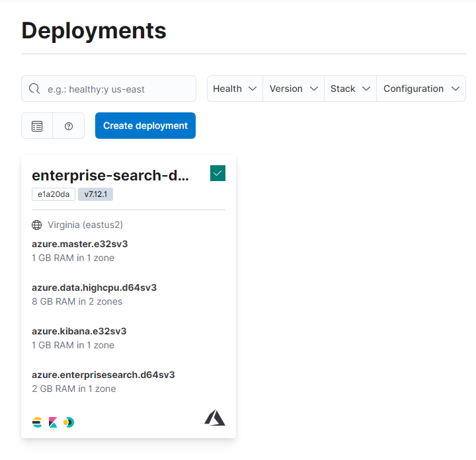This screenshot has width=476, height=460.
Task: Click the Enterprise Search logo icon
Action: pyautogui.click(x=69, y=422)
